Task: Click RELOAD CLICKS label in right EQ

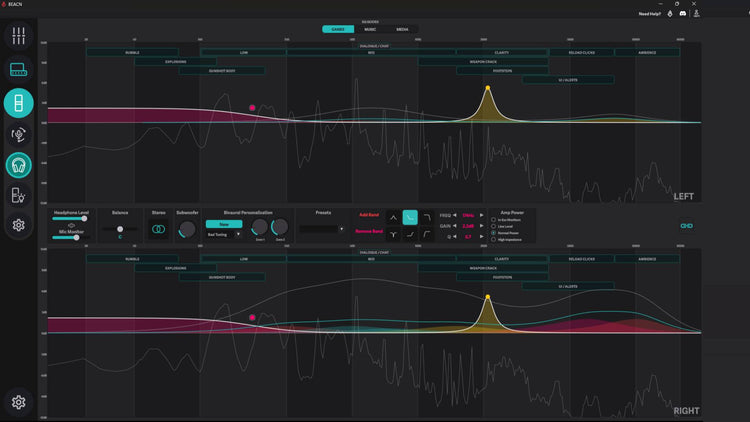Action: (x=582, y=259)
